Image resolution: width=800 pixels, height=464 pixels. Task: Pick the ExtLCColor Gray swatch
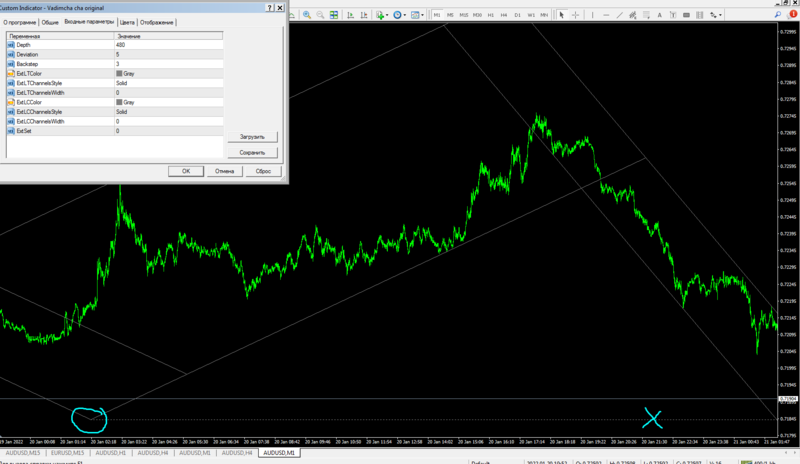119,102
